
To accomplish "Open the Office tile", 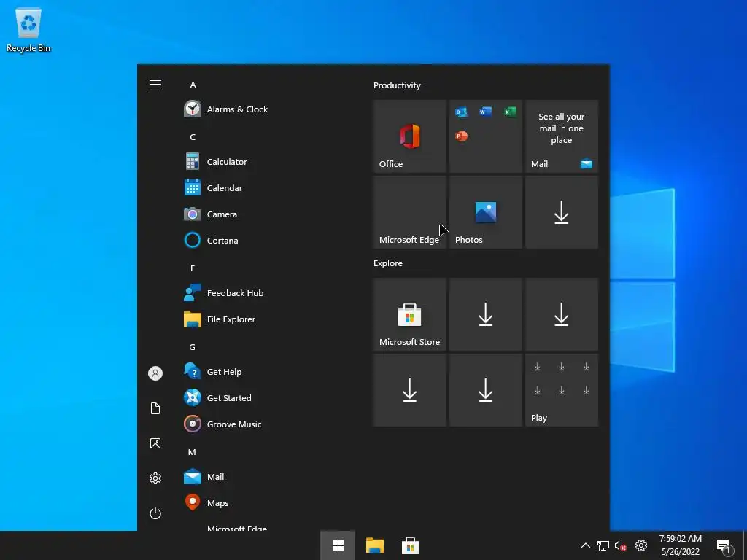I will pyautogui.click(x=410, y=136).
